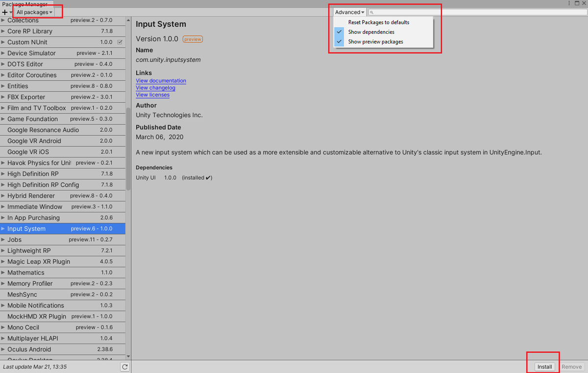Open View documentation link
This screenshot has height=373, width=588.
(161, 80)
